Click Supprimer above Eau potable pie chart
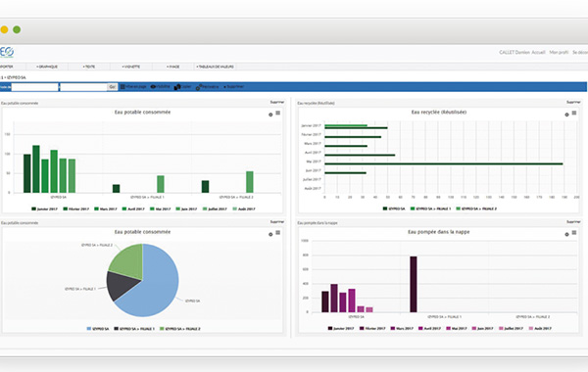This screenshot has width=588, height=372. 277,222
